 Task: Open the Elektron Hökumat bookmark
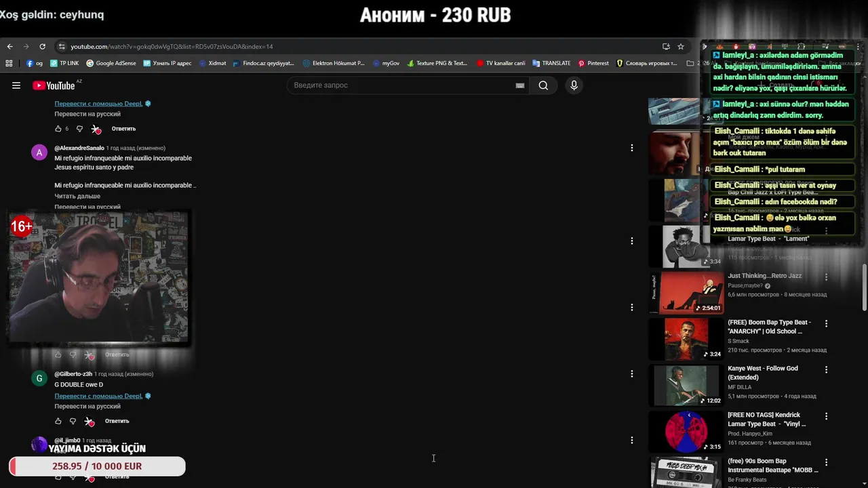(x=334, y=63)
